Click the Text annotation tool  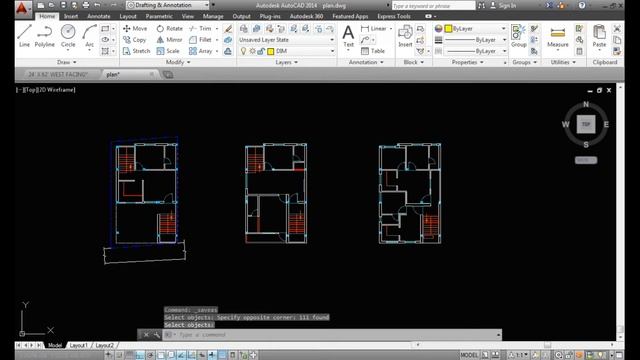click(x=348, y=36)
